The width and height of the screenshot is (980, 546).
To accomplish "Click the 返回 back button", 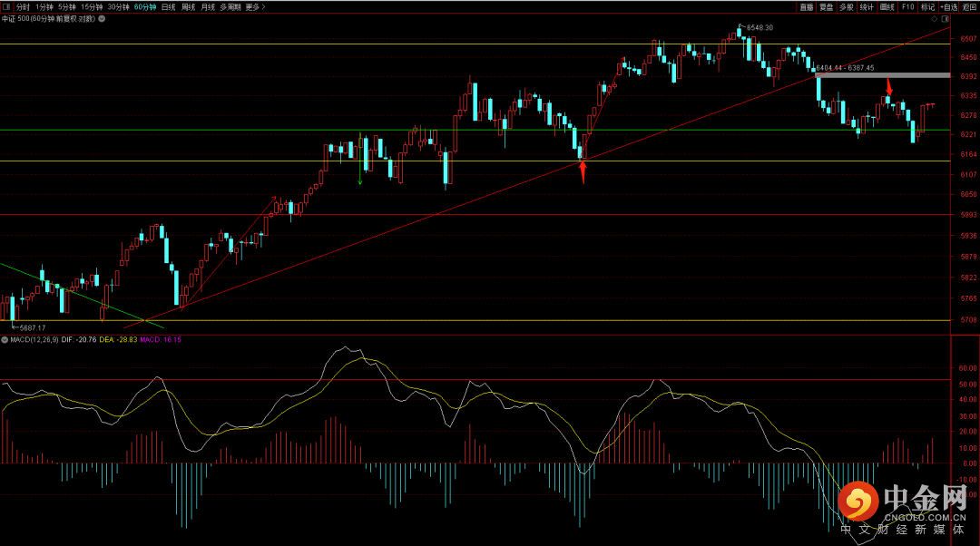I will [969, 7].
